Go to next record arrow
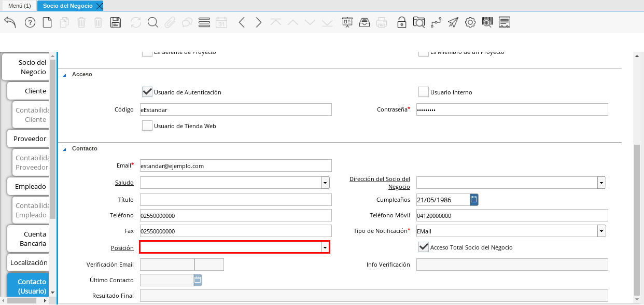 click(x=259, y=22)
